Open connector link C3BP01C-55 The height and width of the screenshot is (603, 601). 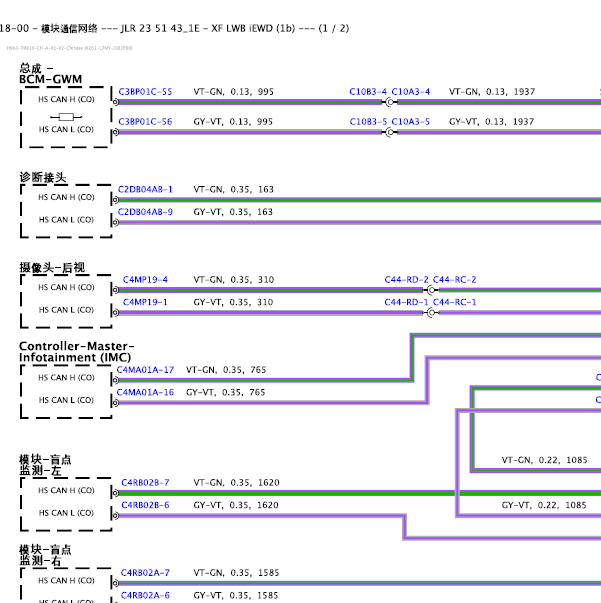[145, 92]
